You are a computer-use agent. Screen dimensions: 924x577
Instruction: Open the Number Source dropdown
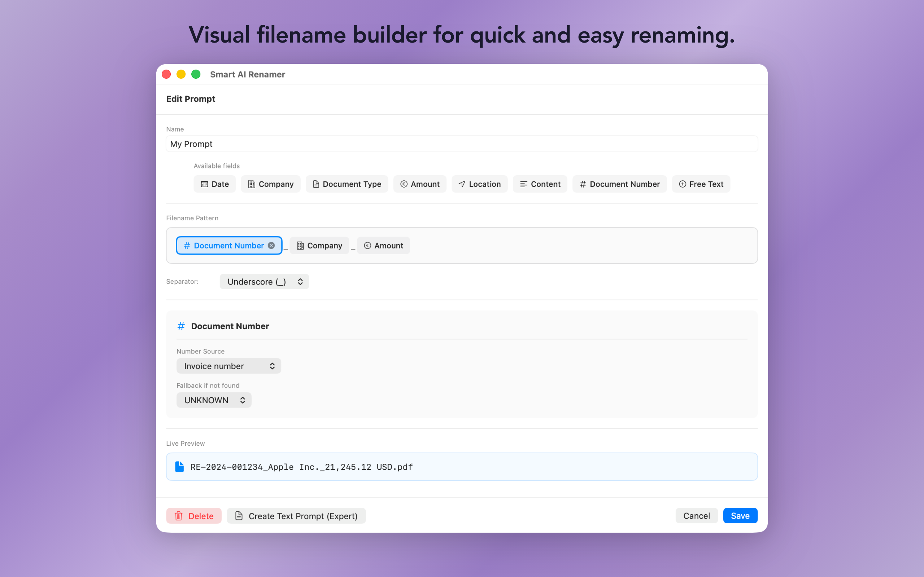tap(228, 366)
